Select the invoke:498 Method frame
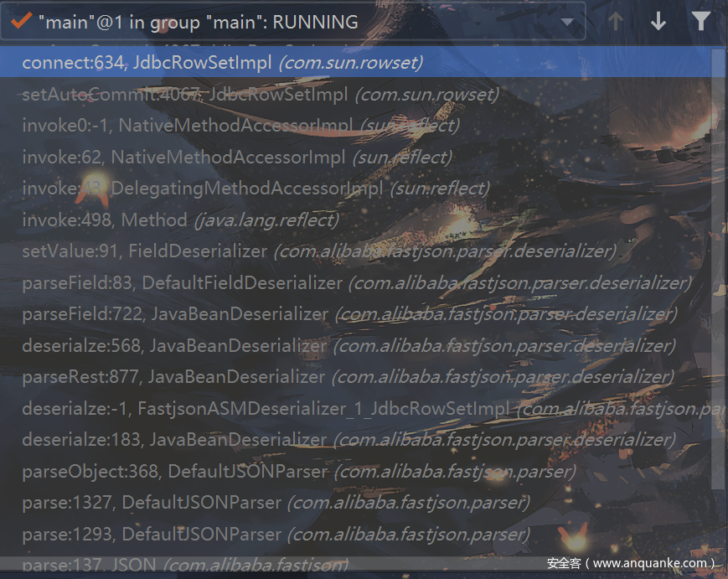This screenshot has width=728, height=579. click(x=355, y=220)
